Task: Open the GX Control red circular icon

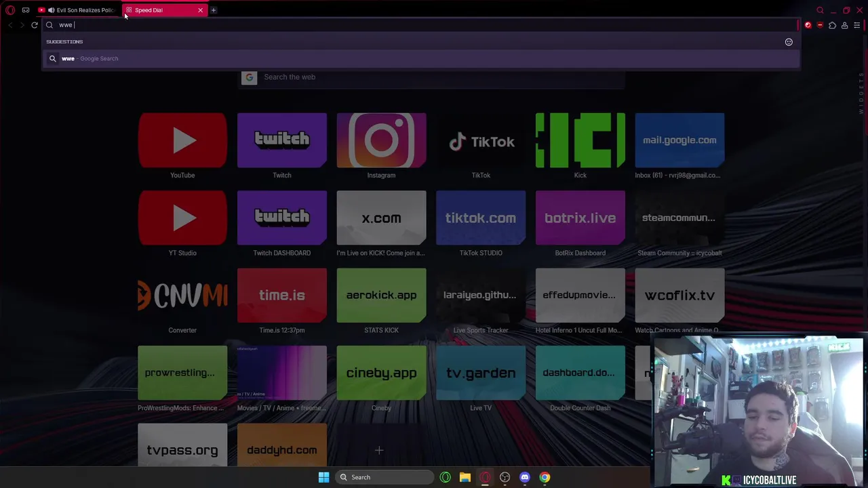Action: [x=808, y=25]
